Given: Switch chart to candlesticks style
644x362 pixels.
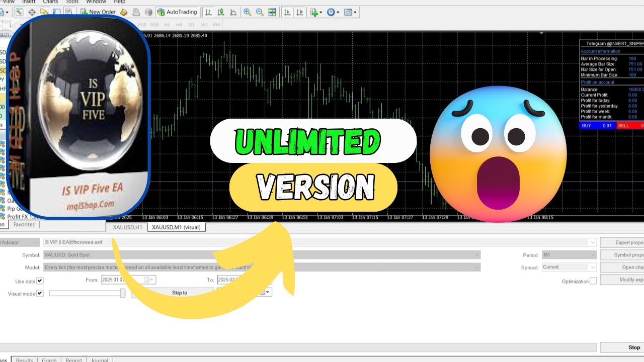Looking at the screenshot, I should click(221, 12).
